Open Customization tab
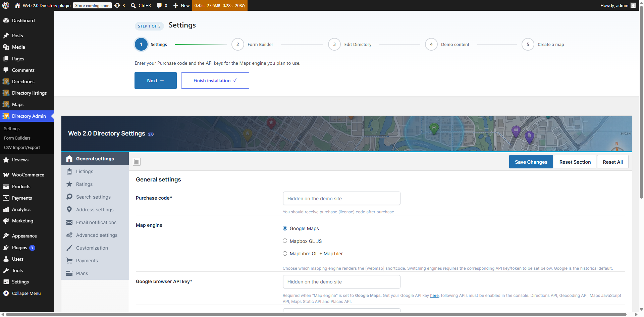Image resolution: width=644 pixels, height=317 pixels. [x=95, y=248]
